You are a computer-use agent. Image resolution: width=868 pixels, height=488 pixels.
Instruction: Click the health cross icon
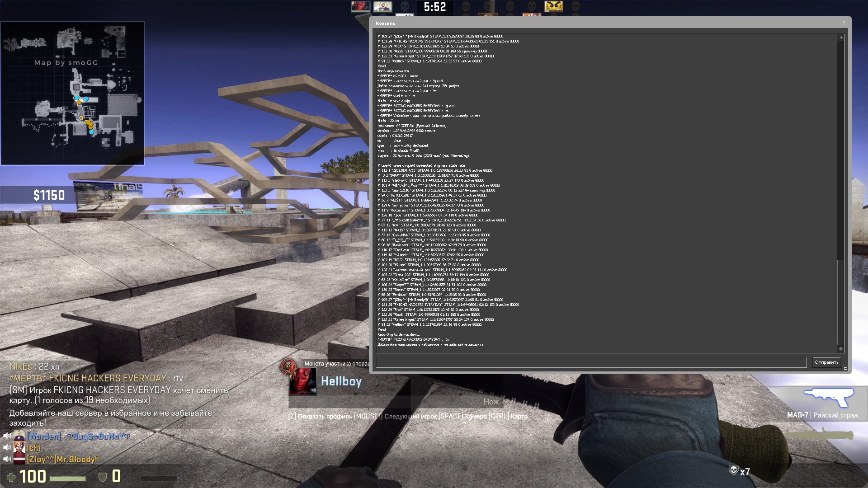11,477
